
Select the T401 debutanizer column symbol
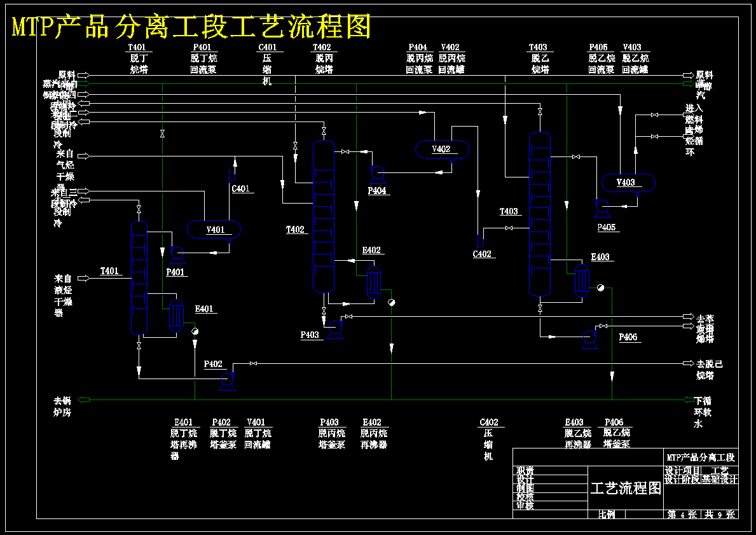(x=139, y=278)
